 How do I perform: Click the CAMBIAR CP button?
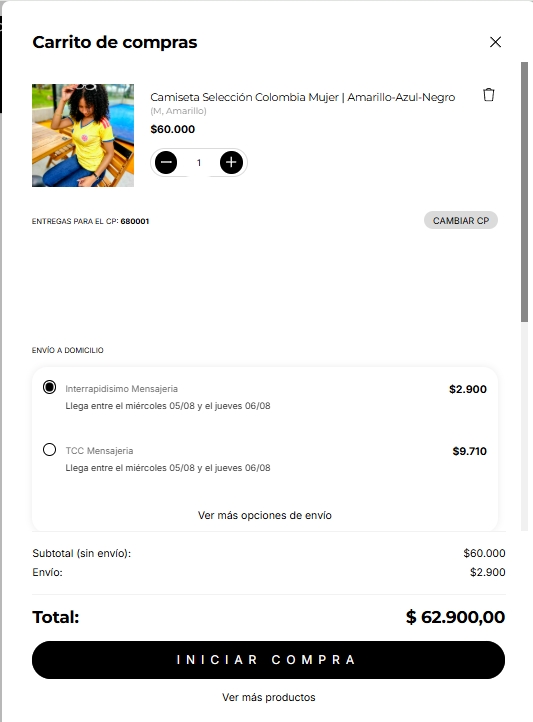click(461, 221)
